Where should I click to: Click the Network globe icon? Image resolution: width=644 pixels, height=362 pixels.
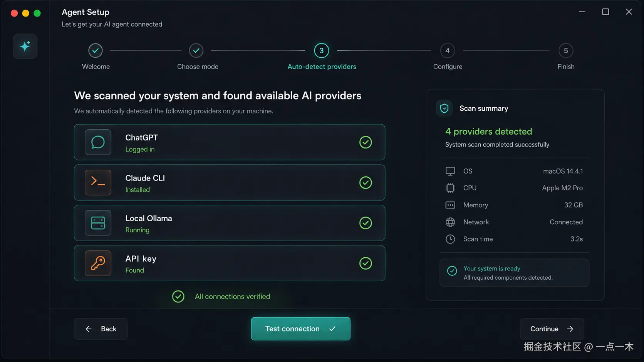450,222
